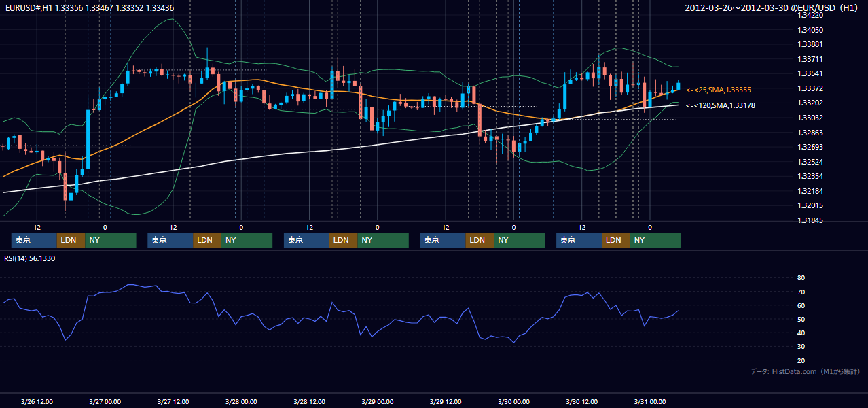The image size is (868, 408).
Task: Select the 3/29 12:00 date label
Action: (446, 401)
